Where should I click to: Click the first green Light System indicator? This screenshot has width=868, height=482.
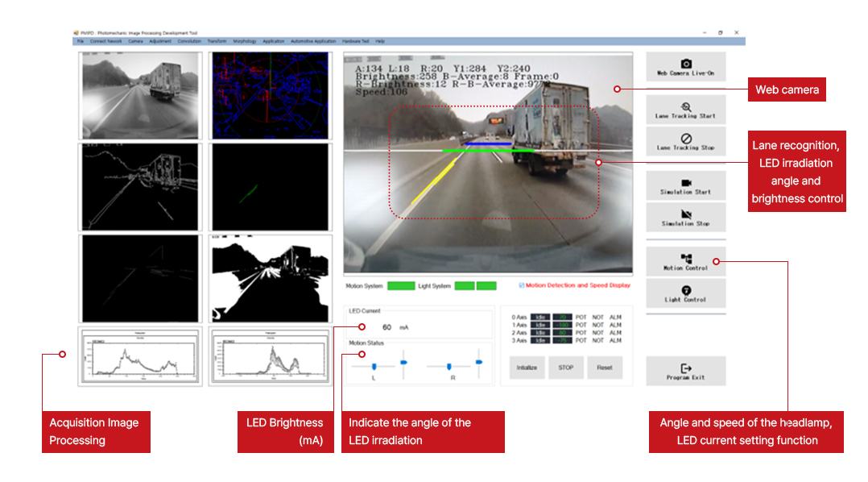click(465, 286)
